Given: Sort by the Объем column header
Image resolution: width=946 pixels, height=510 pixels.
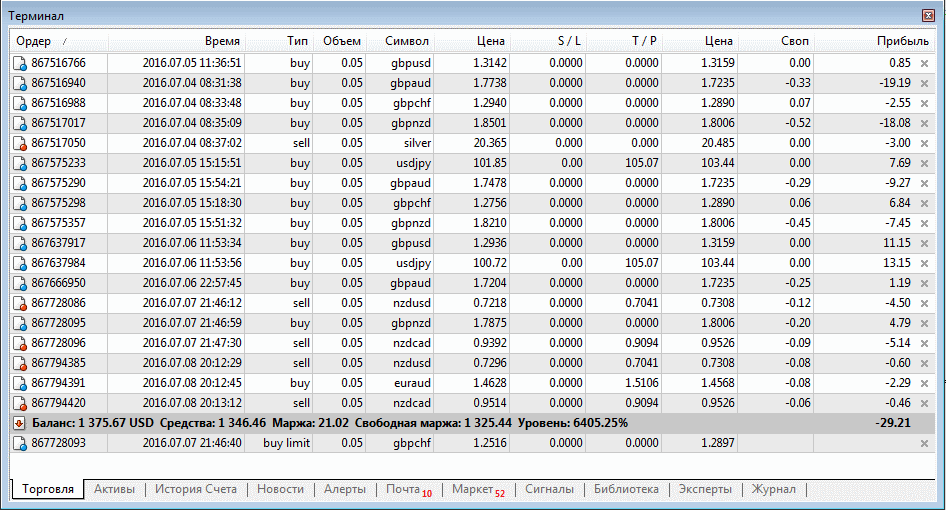Looking at the screenshot, I should (340, 41).
